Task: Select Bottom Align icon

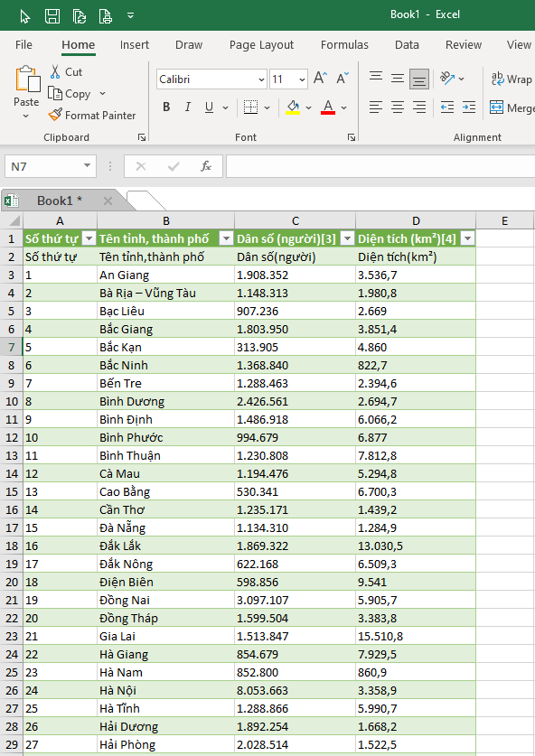Action: [419, 79]
